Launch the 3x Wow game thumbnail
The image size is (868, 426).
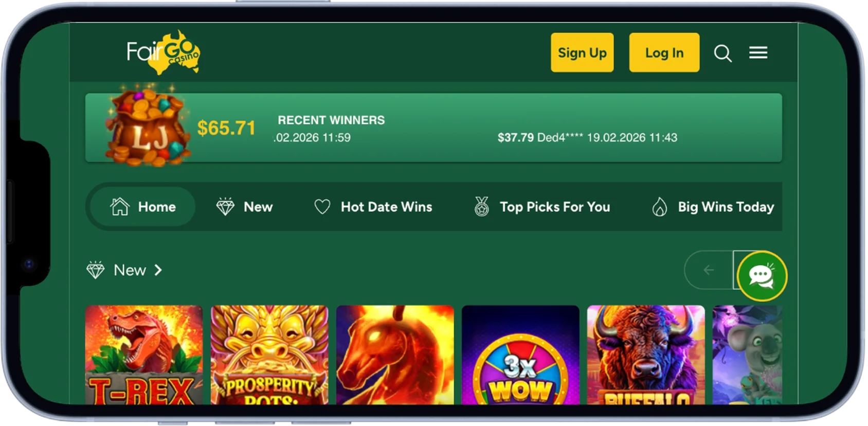pyautogui.click(x=520, y=355)
